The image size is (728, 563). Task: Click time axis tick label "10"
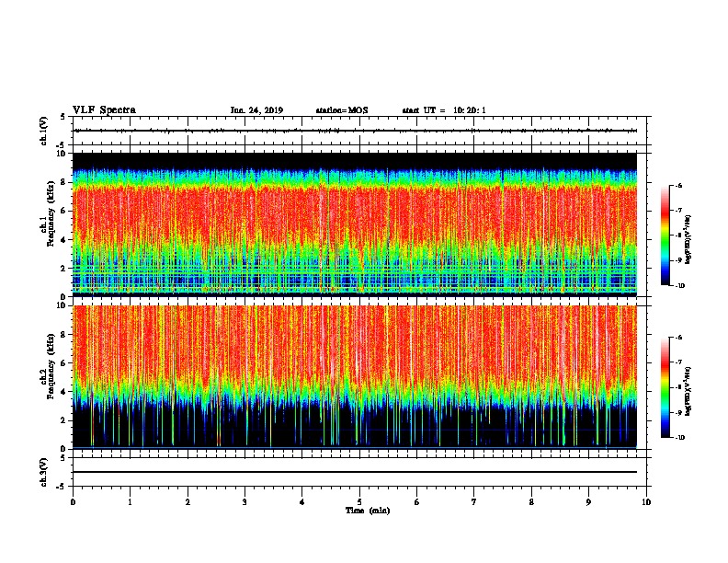pos(646,502)
